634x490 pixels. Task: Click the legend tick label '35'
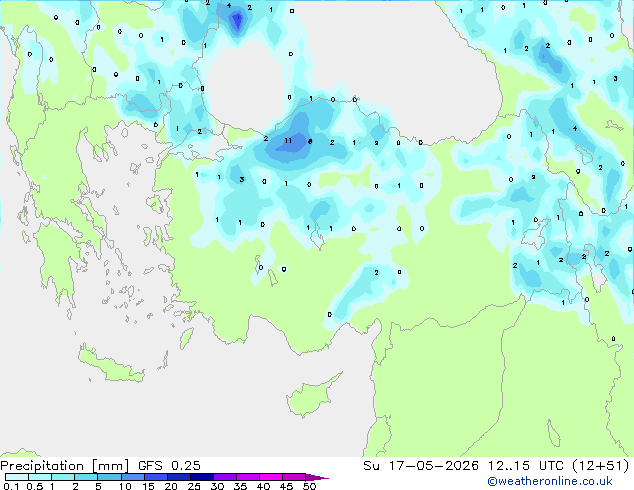[x=240, y=486]
